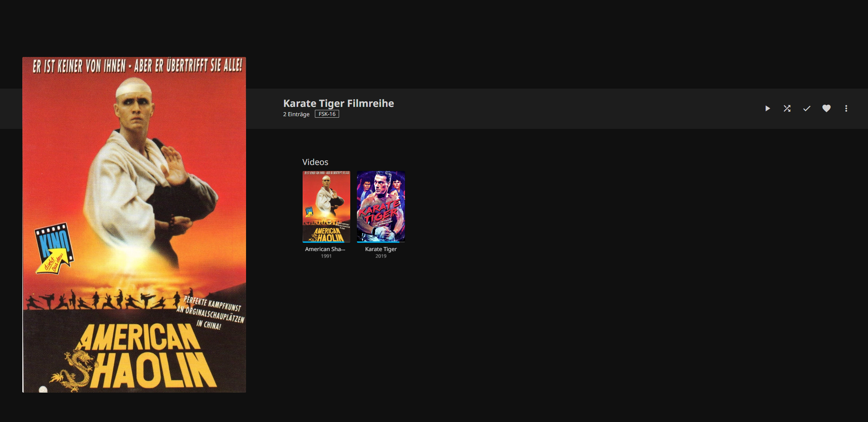Open the American Shaolin thumbnail in Videos
The height and width of the screenshot is (422, 868).
(326, 206)
